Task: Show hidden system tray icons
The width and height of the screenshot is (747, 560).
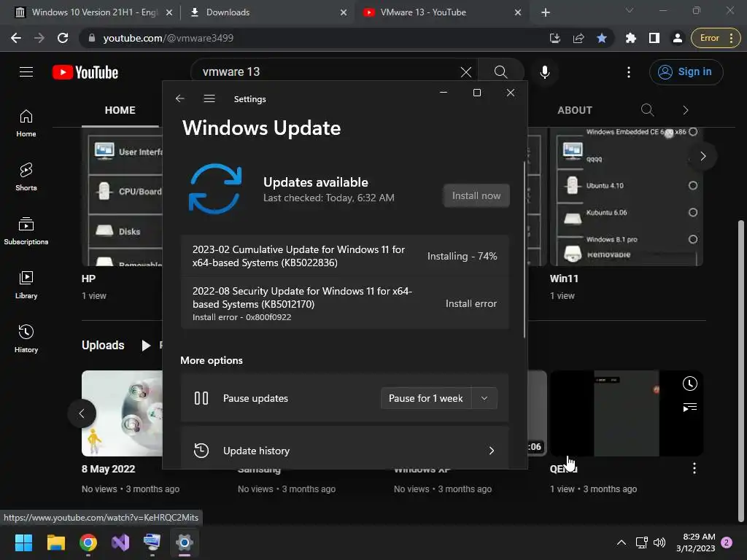Action: 622,542
